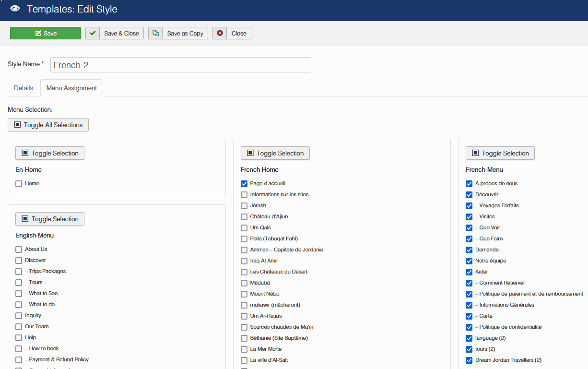588x369 pixels.
Task: Uncheck the Notre équipe checkbox
Action: [469, 261]
